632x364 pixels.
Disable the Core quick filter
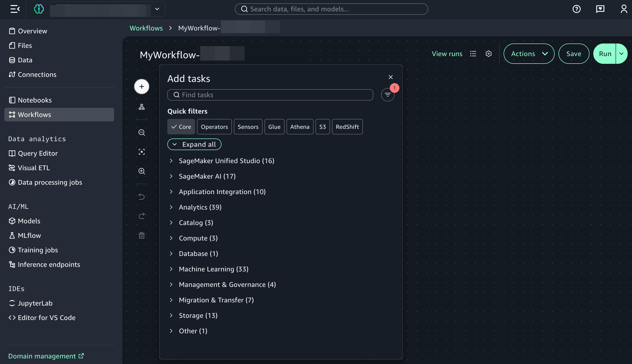coord(181,126)
